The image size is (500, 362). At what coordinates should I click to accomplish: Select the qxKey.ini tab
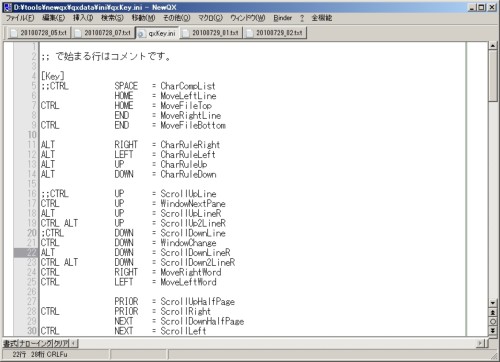tap(157, 33)
